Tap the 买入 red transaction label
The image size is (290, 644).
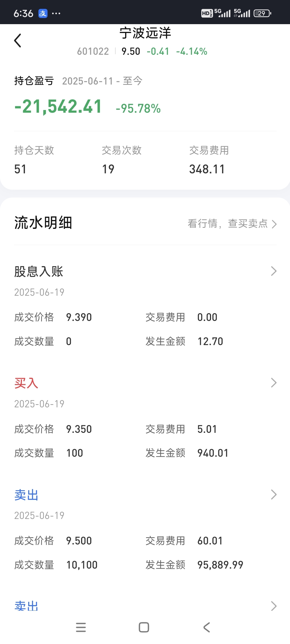point(26,383)
